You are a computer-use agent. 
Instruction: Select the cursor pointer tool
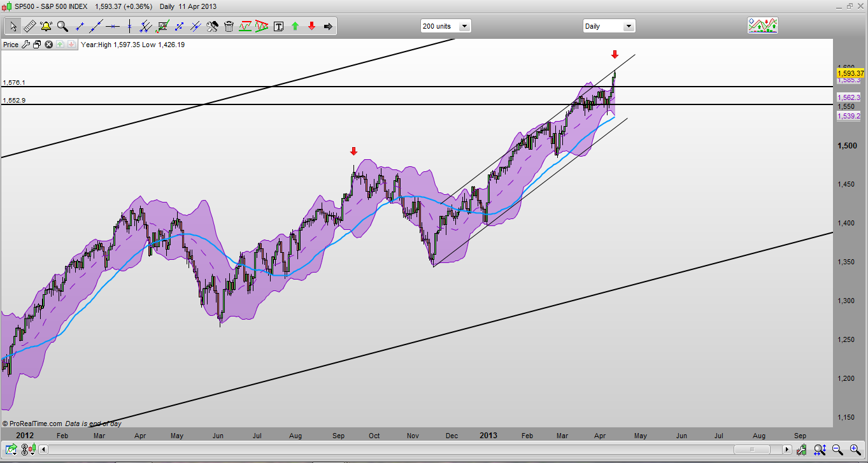point(13,26)
